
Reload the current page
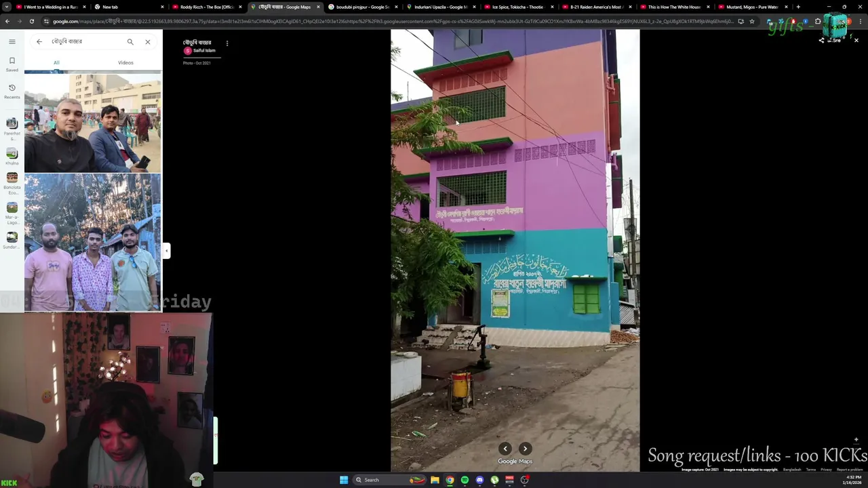tap(33, 21)
